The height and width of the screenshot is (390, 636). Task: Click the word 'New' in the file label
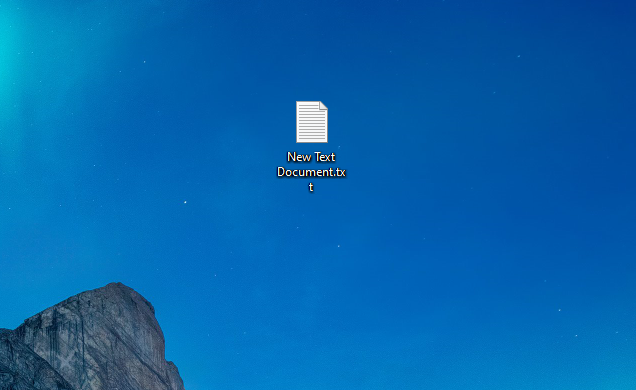(x=299, y=157)
